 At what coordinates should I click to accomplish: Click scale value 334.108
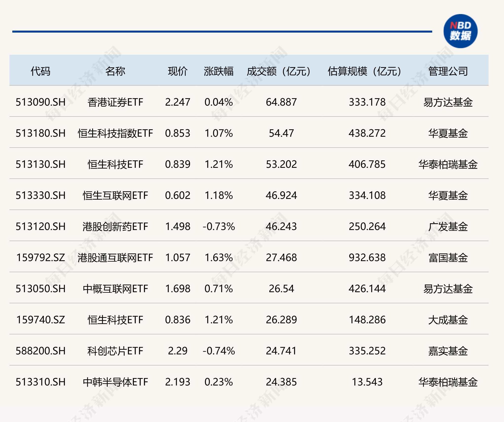367,195
